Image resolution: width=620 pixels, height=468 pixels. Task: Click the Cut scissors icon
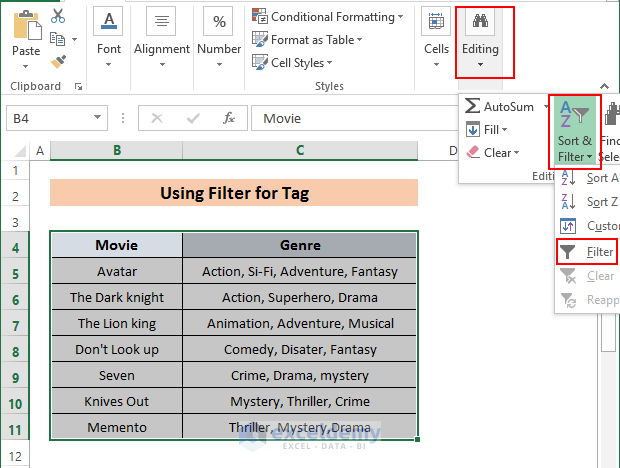click(x=57, y=16)
